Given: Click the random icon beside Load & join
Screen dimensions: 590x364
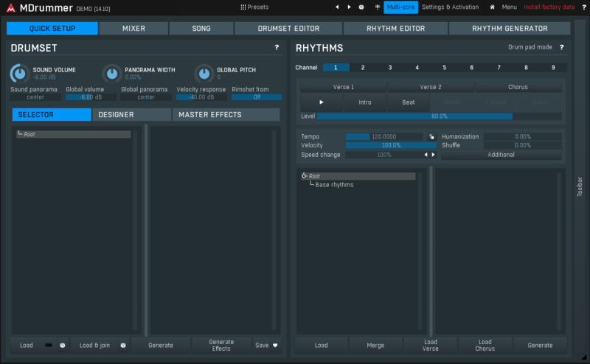Looking at the screenshot, I should [123, 345].
